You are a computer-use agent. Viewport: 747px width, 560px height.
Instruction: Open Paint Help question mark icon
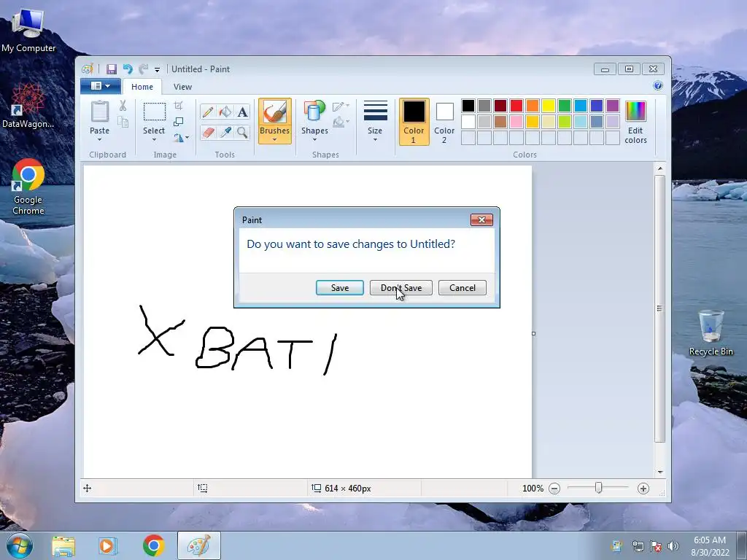tap(658, 86)
